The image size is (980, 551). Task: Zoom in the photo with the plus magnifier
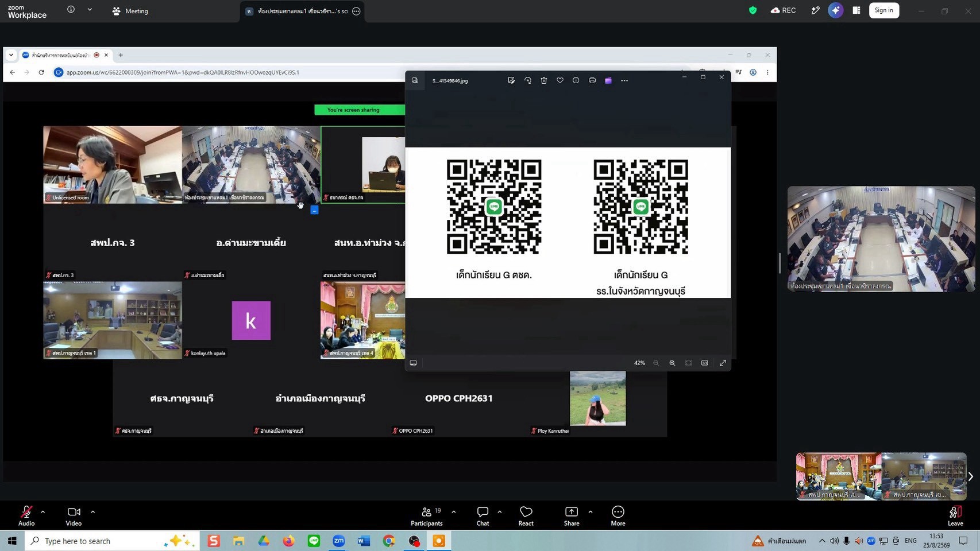(672, 363)
